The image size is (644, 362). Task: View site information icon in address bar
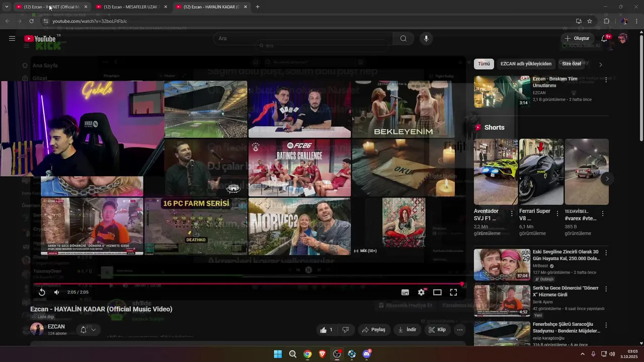45,21
